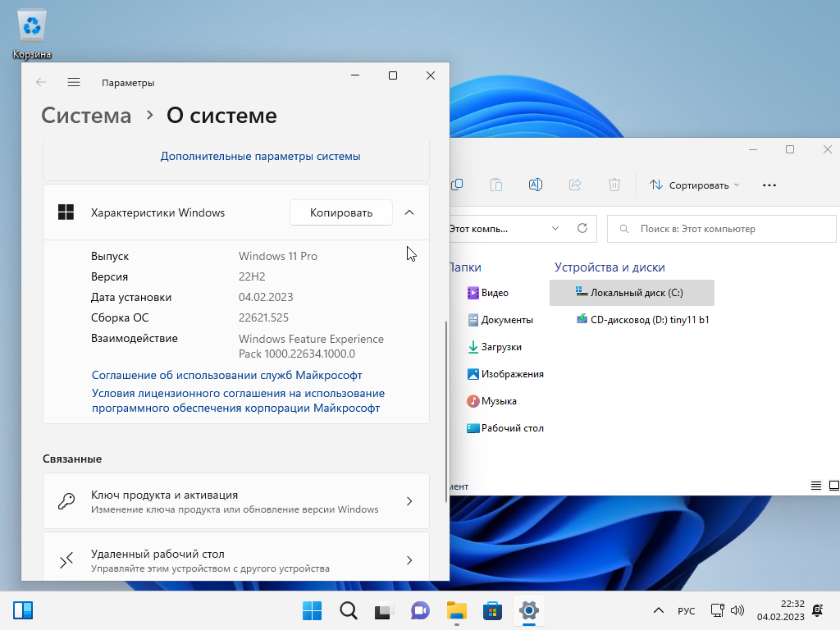The height and width of the screenshot is (630, 840).
Task: Refresh the Explorer address bar
Action: (582, 228)
